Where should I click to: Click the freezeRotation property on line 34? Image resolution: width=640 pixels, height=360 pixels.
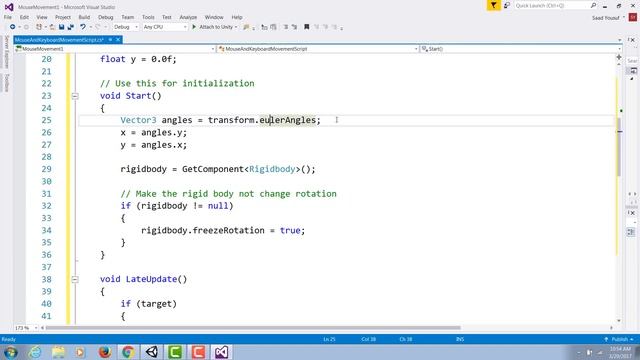pyautogui.click(x=229, y=231)
